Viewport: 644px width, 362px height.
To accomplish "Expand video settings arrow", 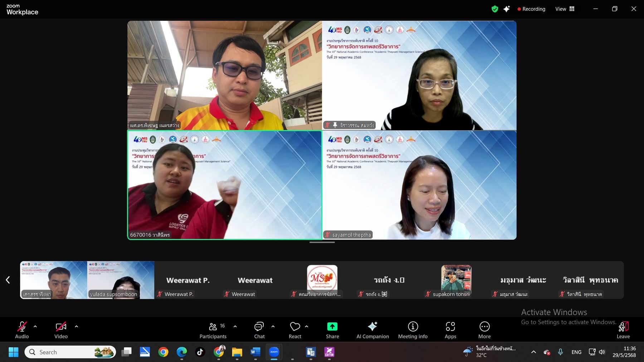I will click(x=76, y=326).
